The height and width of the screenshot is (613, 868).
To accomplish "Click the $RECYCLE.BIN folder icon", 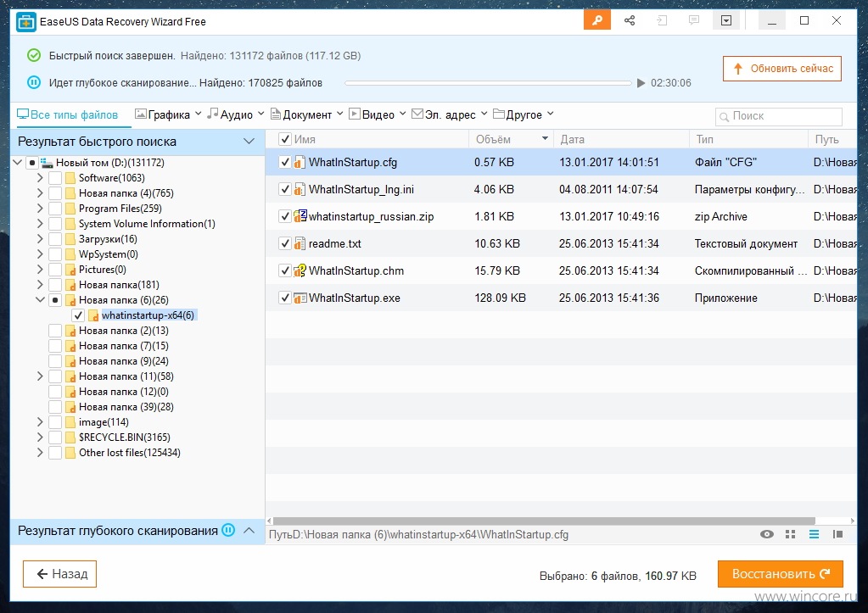I will pos(70,437).
